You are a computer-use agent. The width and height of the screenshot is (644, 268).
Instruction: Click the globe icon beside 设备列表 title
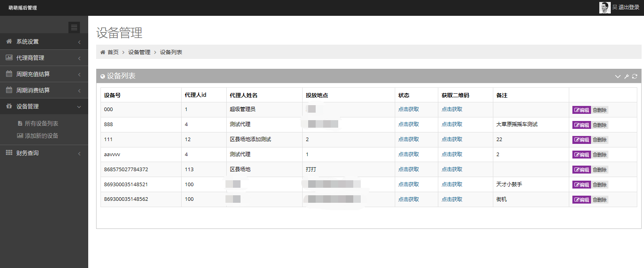coord(103,76)
